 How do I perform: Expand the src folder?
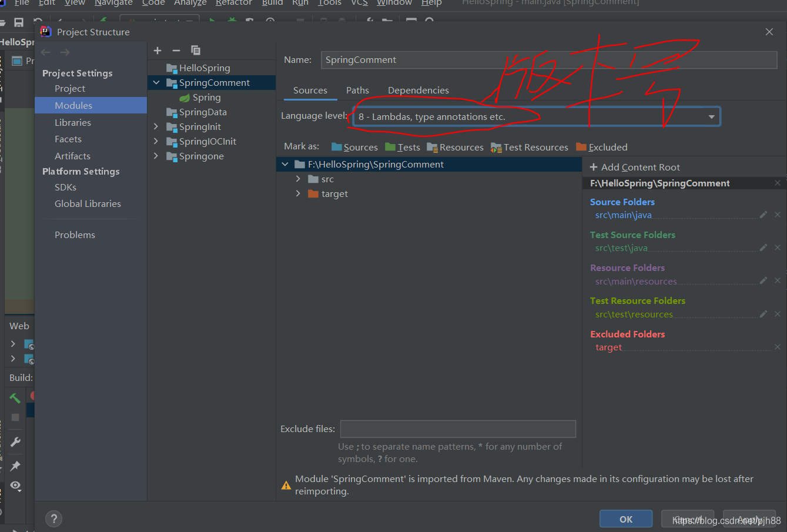pos(298,179)
